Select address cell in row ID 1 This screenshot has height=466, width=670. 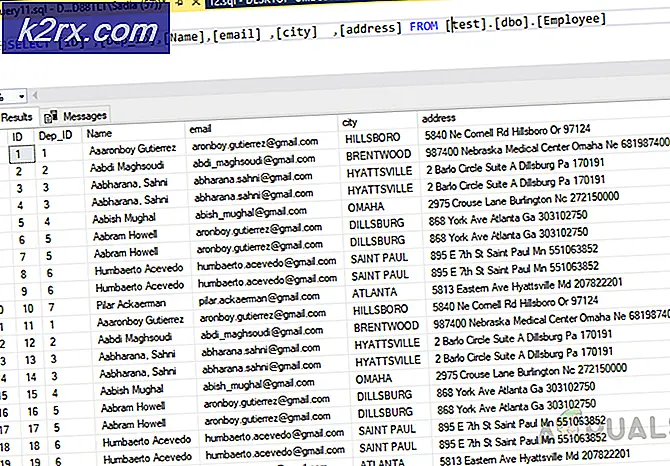coord(508,132)
